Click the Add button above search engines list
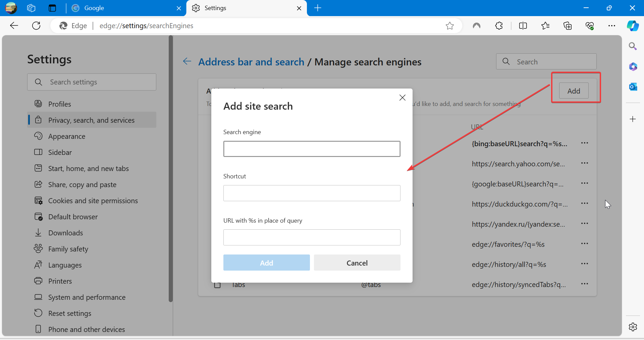The image size is (644, 340). click(574, 91)
